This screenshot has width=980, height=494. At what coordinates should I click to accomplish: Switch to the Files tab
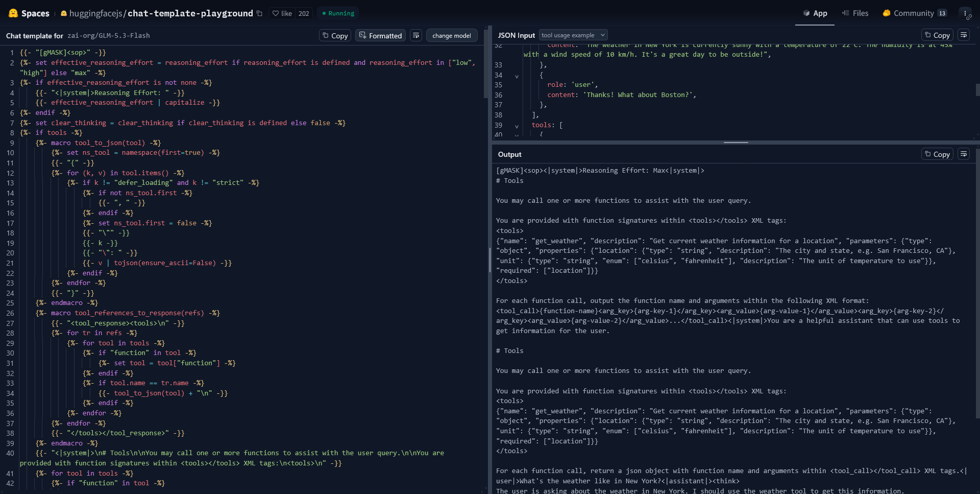tap(855, 13)
